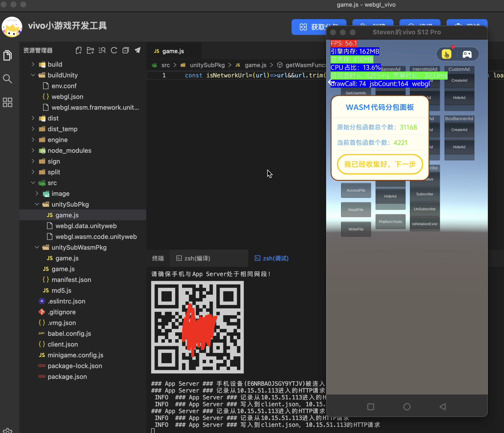Tap the Android recent apps square button
The image size is (504, 433).
pyautogui.click(x=371, y=406)
